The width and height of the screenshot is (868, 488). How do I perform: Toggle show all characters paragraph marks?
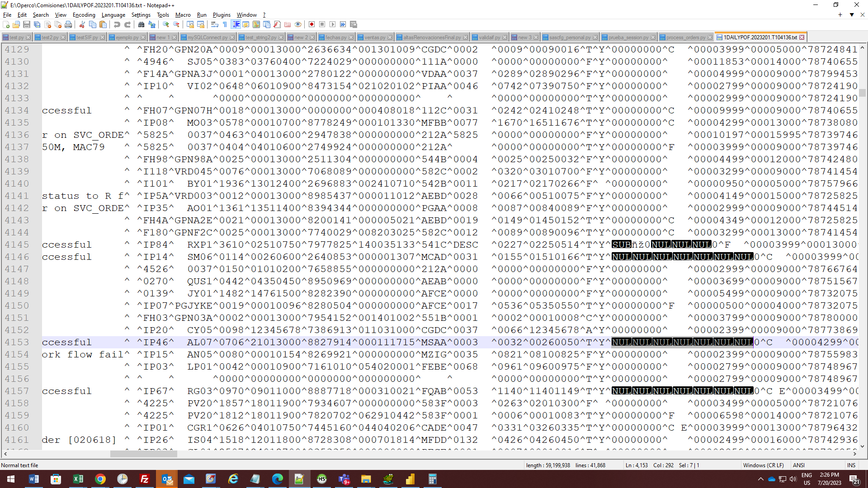tap(224, 24)
